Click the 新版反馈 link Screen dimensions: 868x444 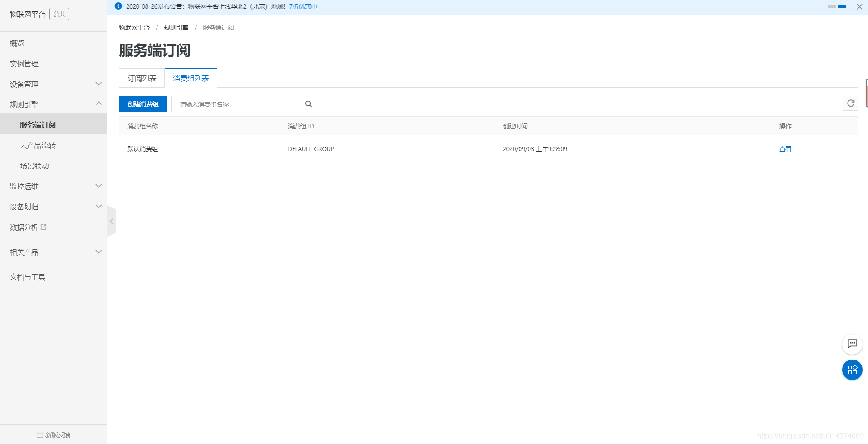tap(58, 435)
